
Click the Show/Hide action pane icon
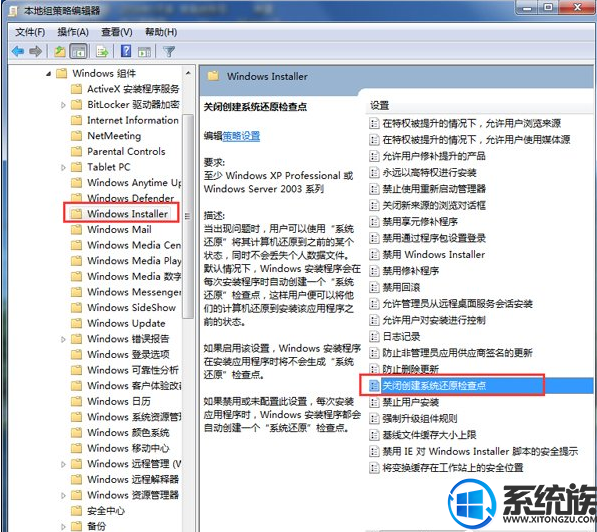[145, 52]
